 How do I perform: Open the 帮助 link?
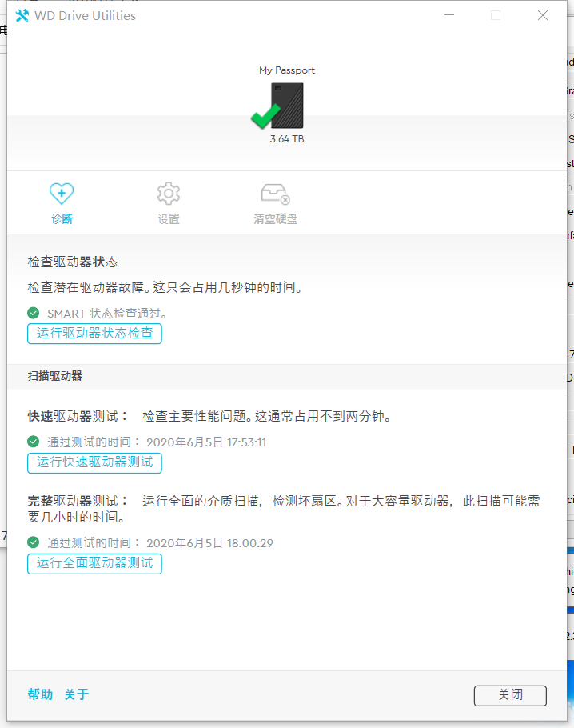tap(40, 694)
